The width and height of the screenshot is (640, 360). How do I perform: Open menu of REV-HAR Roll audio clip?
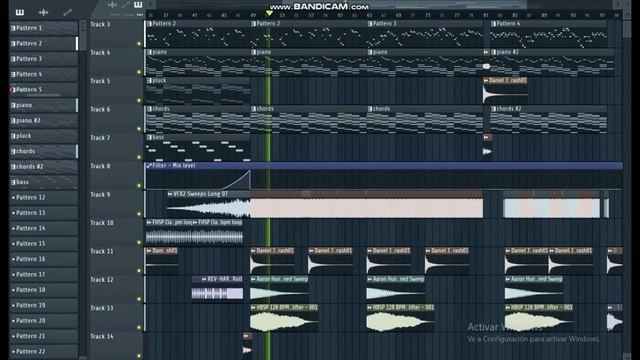(x=204, y=279)
